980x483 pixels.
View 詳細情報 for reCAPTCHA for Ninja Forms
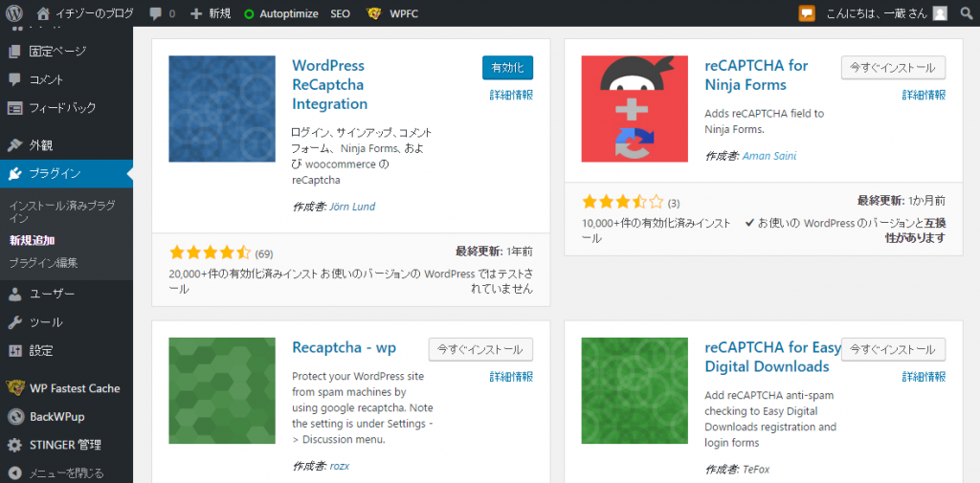click(x=924, y=95)
